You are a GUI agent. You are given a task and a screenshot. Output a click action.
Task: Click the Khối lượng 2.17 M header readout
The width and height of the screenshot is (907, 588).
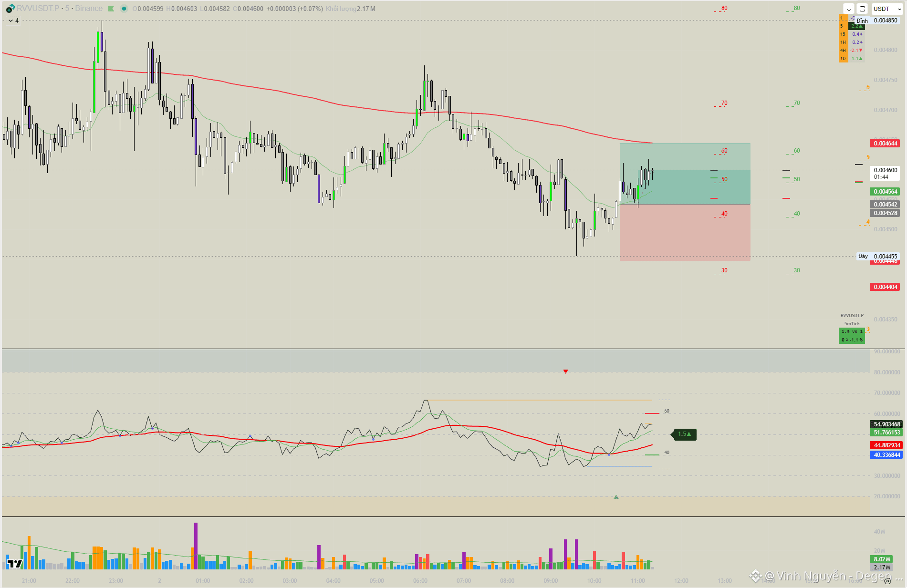351,9
